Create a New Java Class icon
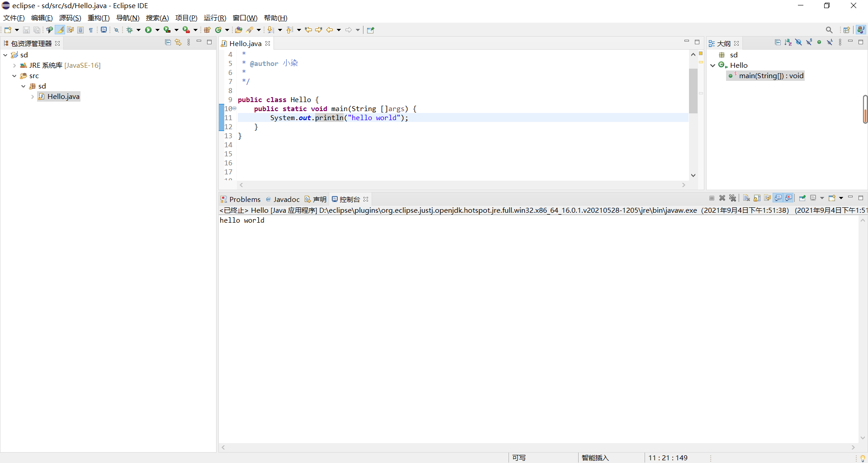Screen dimensions: 868x463 coord(218,30)
